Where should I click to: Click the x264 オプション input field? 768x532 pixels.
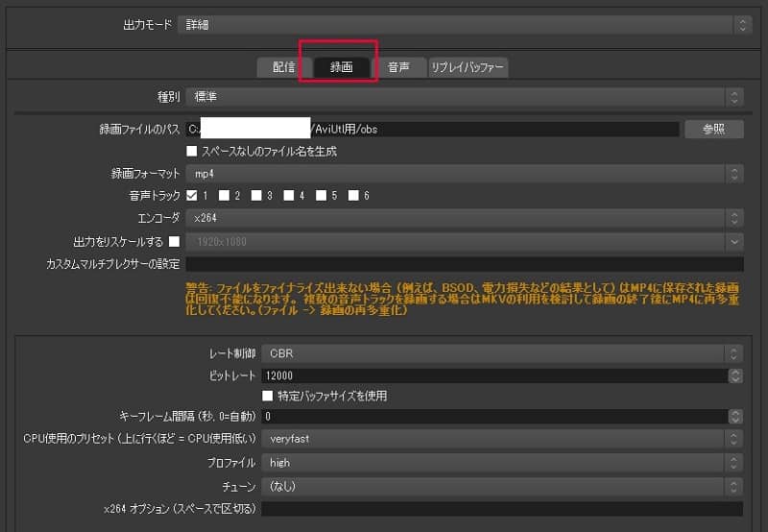pyautogui.click(x=502, y=509)
